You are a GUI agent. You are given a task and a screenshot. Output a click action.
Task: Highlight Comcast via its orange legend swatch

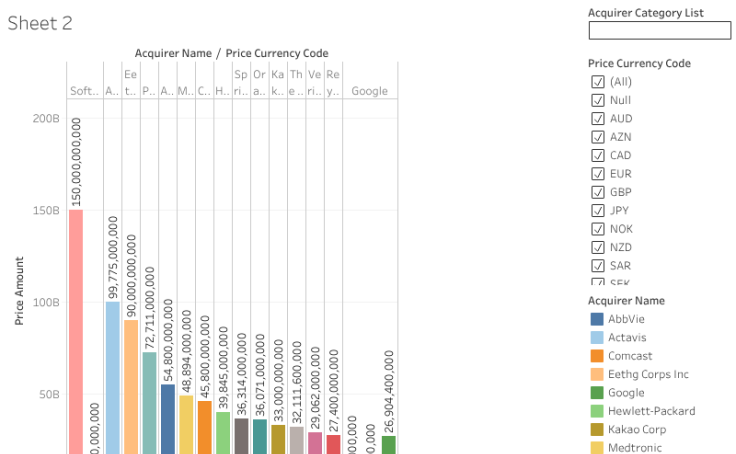click(x=597, y=356)
